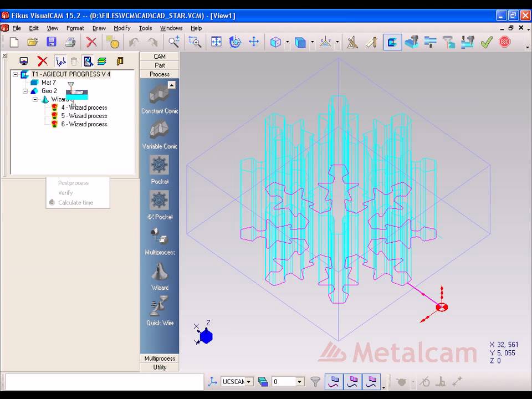The image size is (532, 399).
Task: Select the zoom window tool
Action: pyautogui.click(x=195, y=42)
